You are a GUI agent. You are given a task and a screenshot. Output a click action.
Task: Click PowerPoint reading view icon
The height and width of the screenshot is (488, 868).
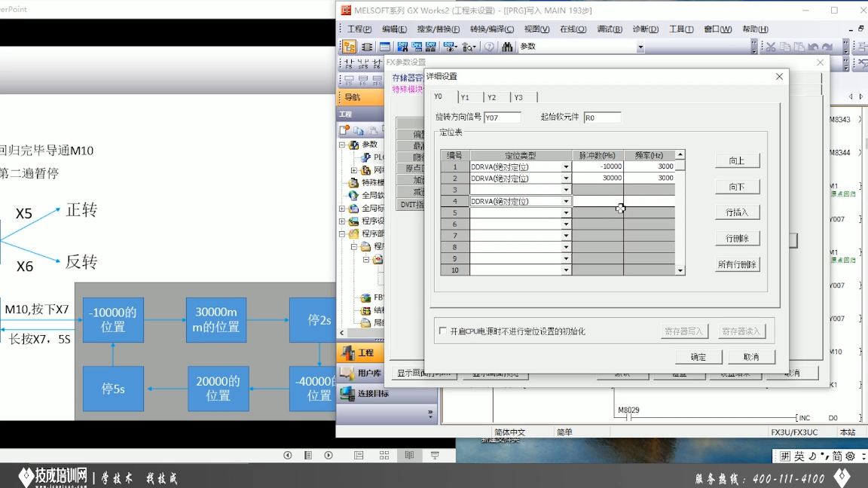(x=410, y=456)
